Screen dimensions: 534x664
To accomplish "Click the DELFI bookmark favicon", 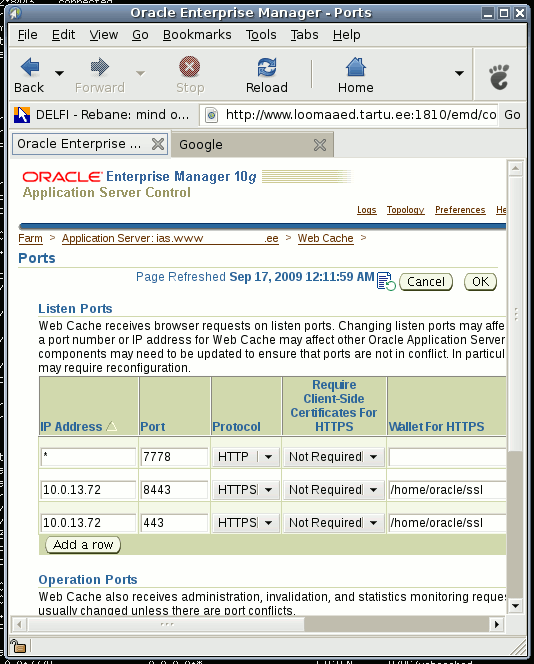I will coord(22,115).
